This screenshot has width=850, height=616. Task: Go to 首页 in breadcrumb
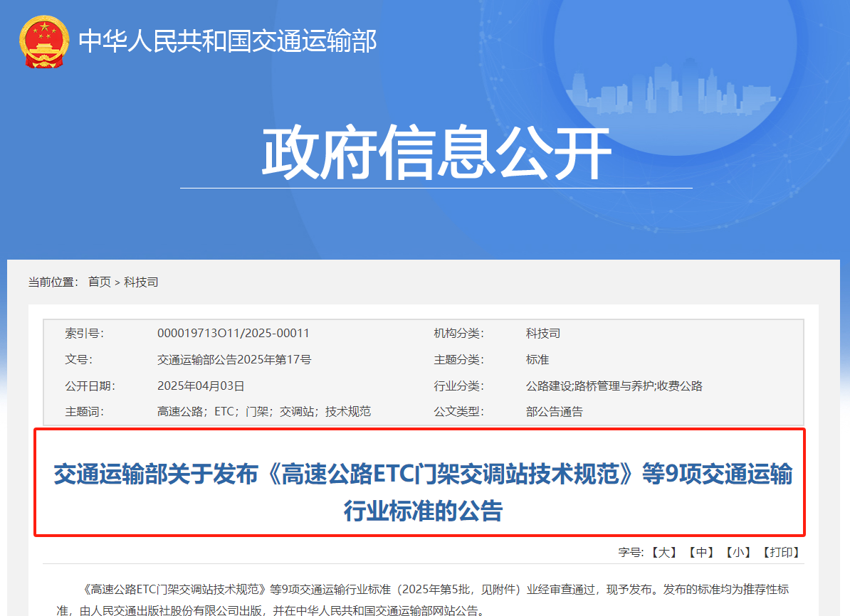(99, 282)
